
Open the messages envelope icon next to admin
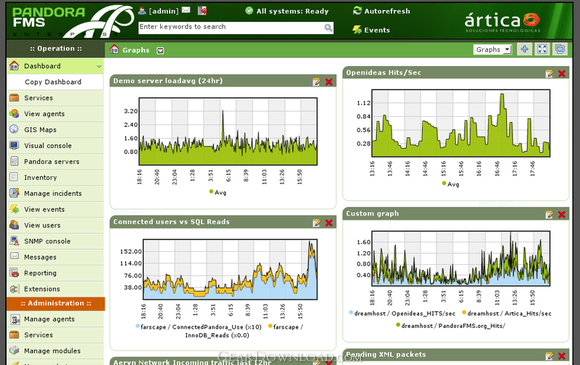point(186,10)
